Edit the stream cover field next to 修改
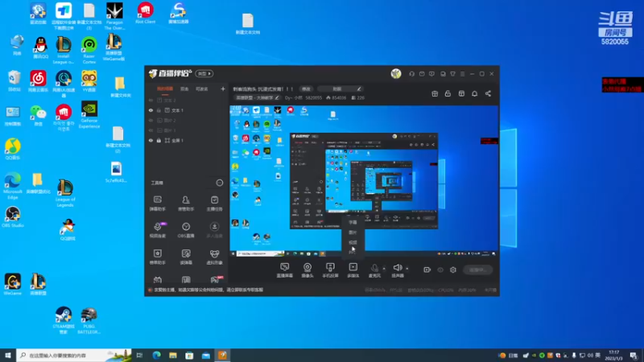644x362 pixels. tap(341, 88)
